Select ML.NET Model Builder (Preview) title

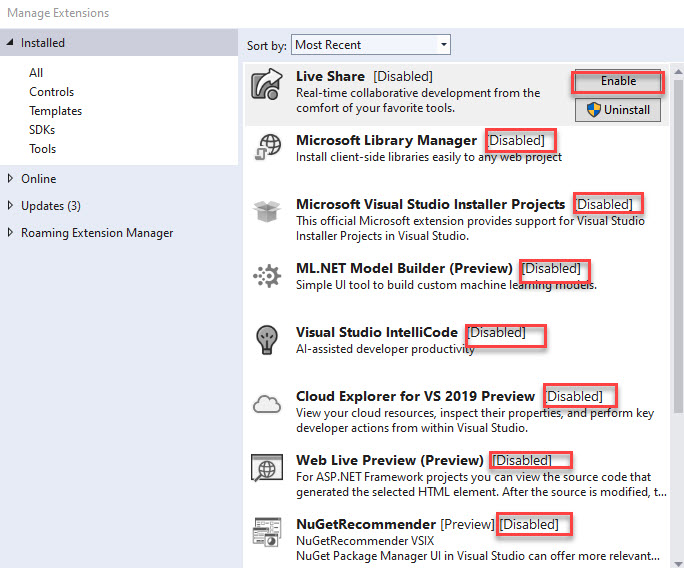[404, 268]
